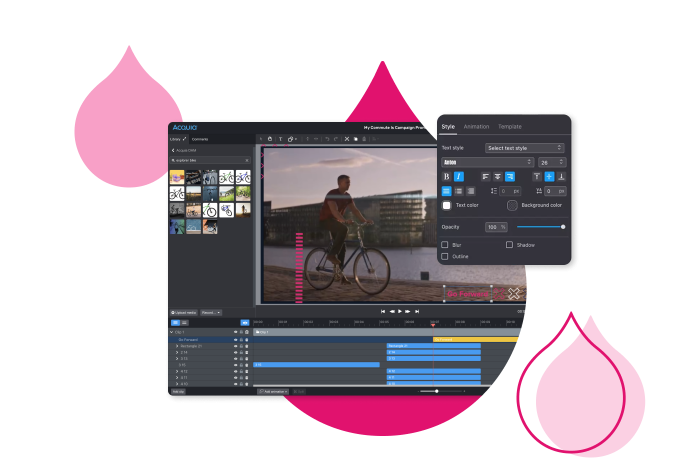The image size is (678, 472).
Task: Align text to the left
Action: 486,176
